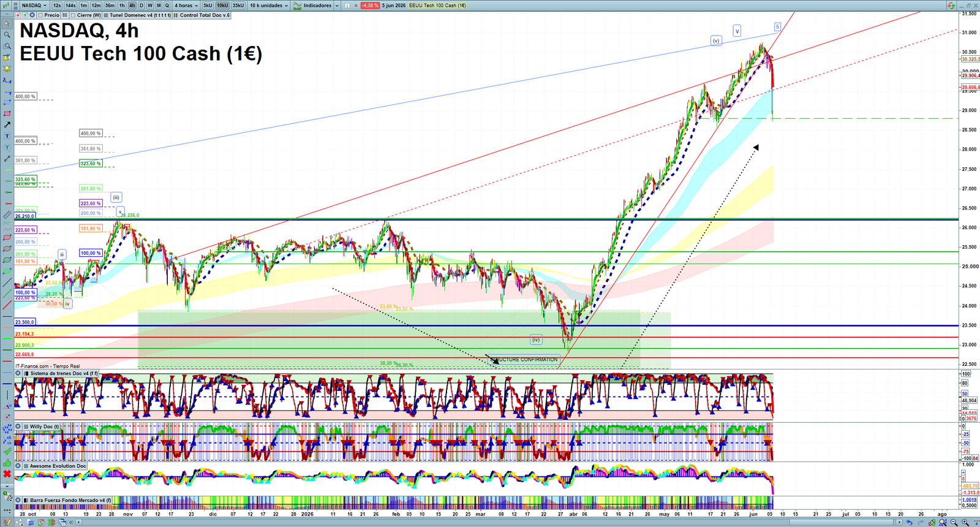Image resolution: width=980 pixels, height=527 pixels.
Task: Toggle the pause button near percentage change
Action: coord(347,6)
